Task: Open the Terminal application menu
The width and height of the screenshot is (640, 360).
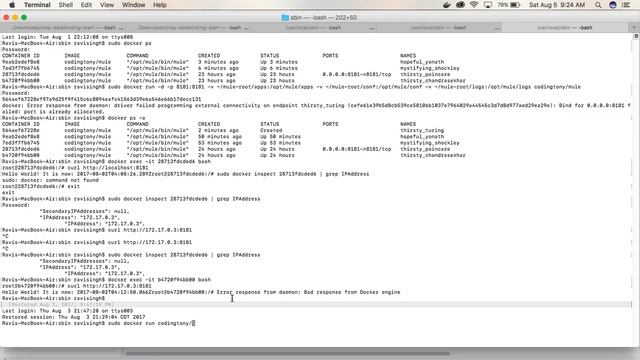Action: click(37, 5)
